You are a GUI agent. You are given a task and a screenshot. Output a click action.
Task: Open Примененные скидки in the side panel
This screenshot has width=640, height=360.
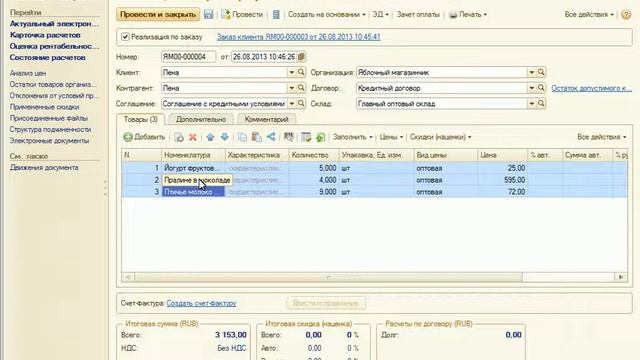pyautogui.click(x=44, y=107)
